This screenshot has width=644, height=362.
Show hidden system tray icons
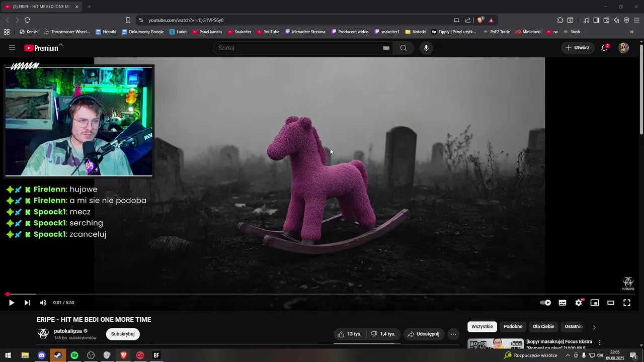pos(568,355)
